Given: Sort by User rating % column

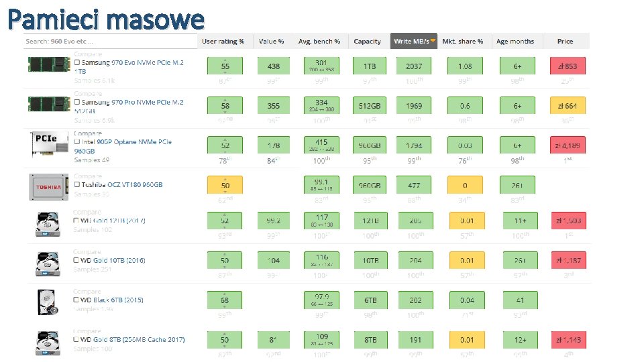Looking at the screenshot, I should coord(223,41).
